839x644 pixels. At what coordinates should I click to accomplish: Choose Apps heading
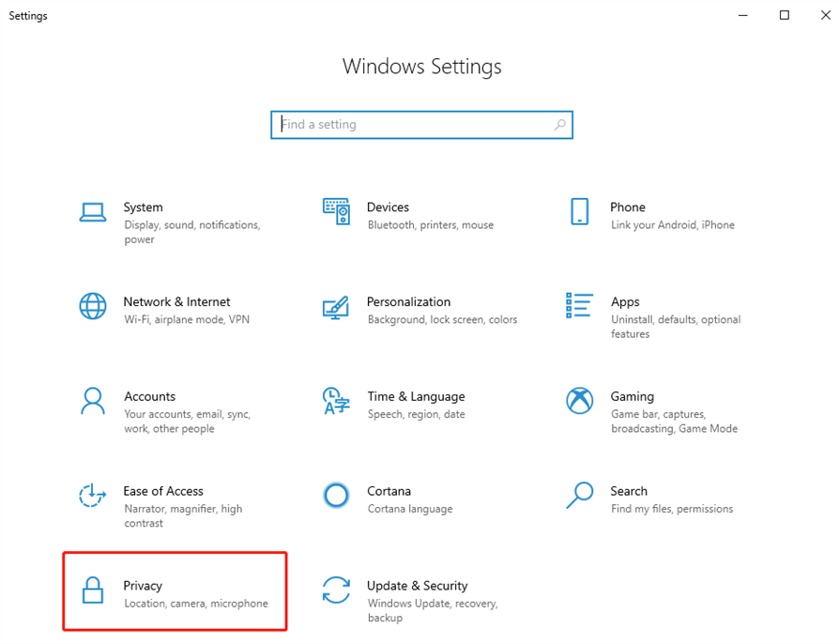625,302
